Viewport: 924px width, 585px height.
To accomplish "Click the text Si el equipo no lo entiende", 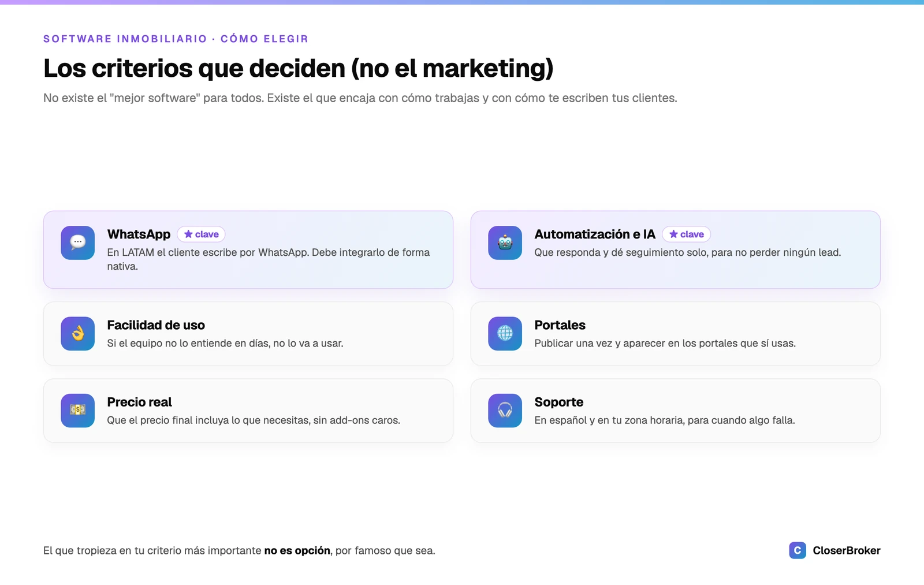I will click(x=225, y=343).
